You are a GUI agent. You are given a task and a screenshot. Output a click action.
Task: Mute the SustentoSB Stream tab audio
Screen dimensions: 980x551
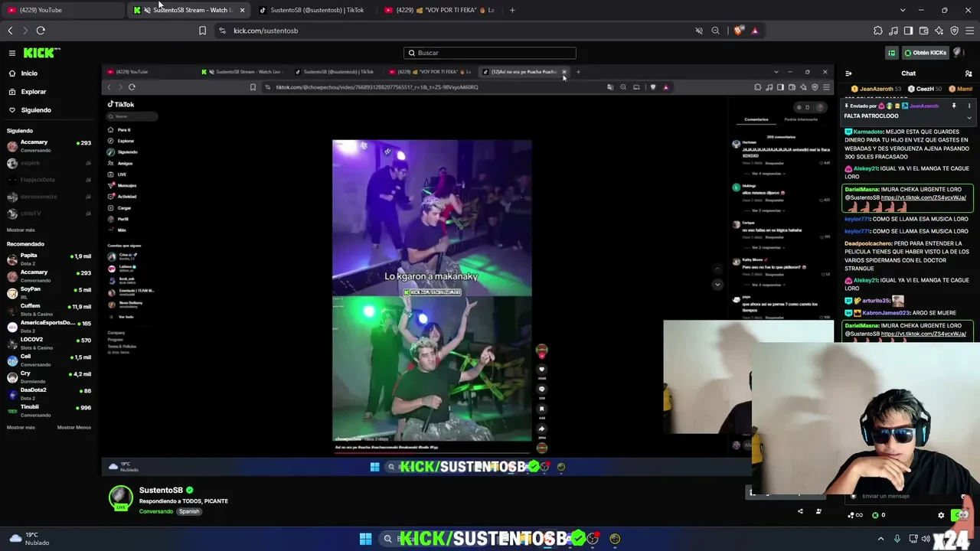147,10
